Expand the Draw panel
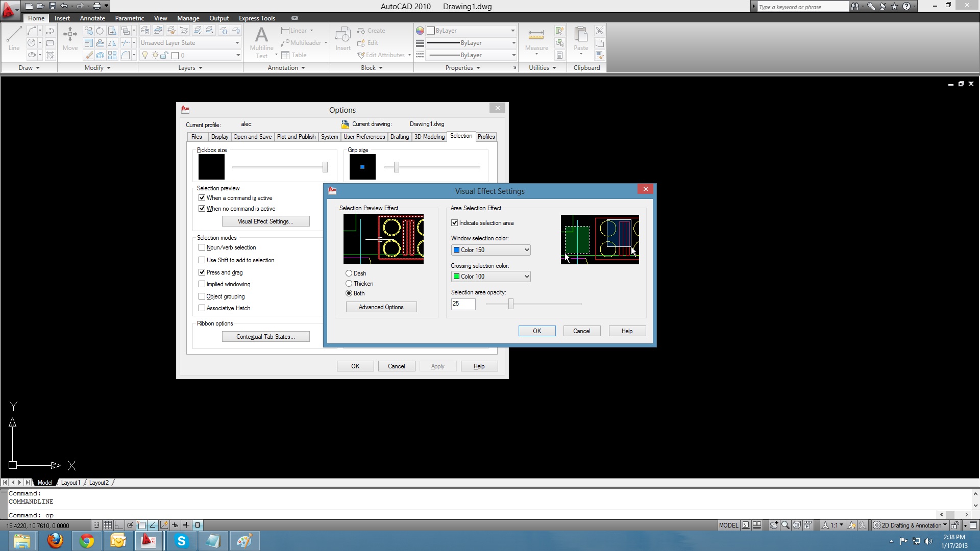This screenshot has width=980, height=551. 29,68
